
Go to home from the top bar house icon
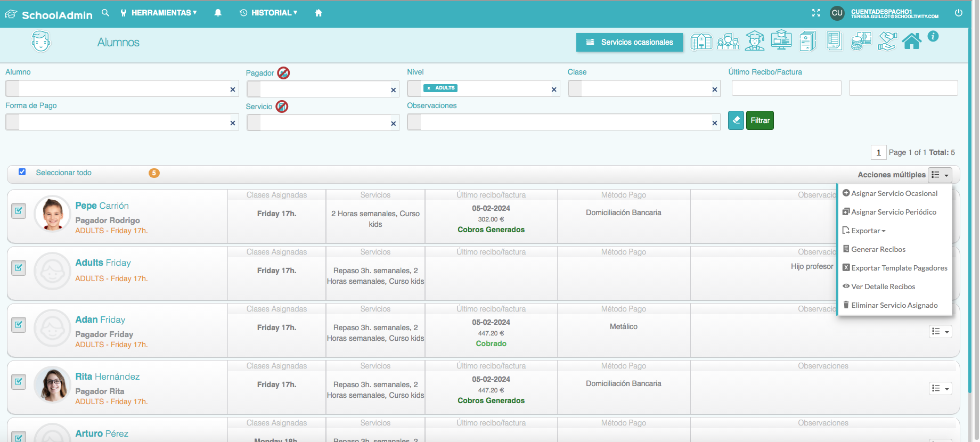pos(318,13)
